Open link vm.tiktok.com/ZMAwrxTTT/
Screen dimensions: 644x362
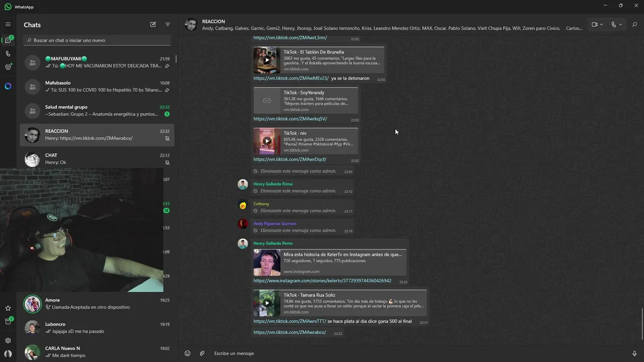tap(290, 321)
